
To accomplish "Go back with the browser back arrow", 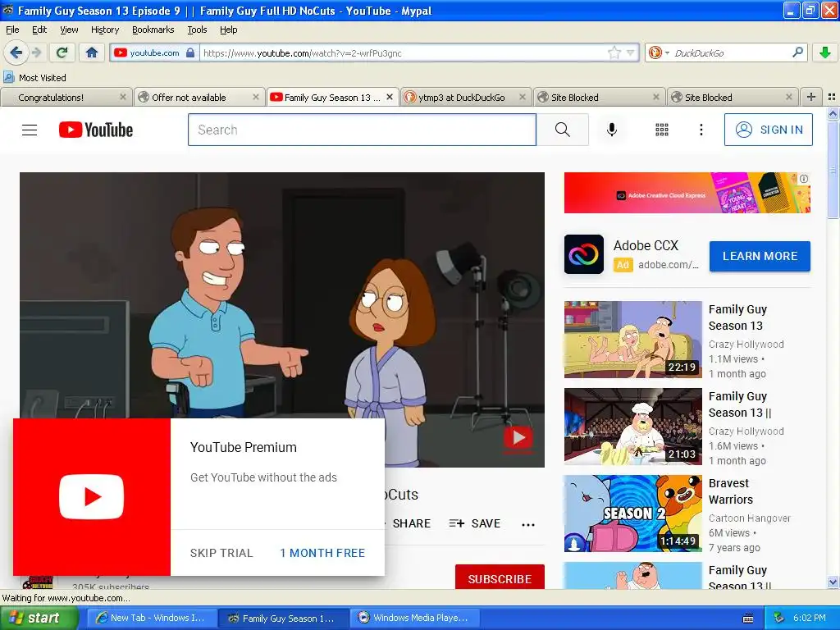I will coord(16,52).
